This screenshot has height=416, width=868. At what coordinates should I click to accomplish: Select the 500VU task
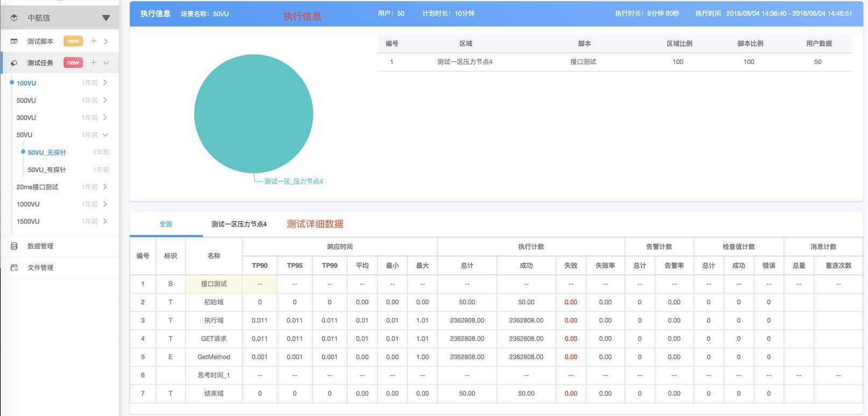[x=26, y=101]
